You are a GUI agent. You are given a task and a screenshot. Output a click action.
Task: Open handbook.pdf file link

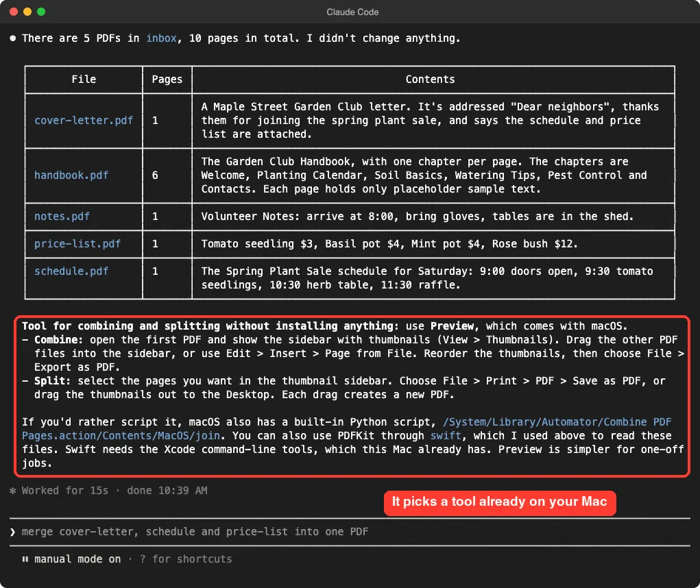(x=71, y=175)
